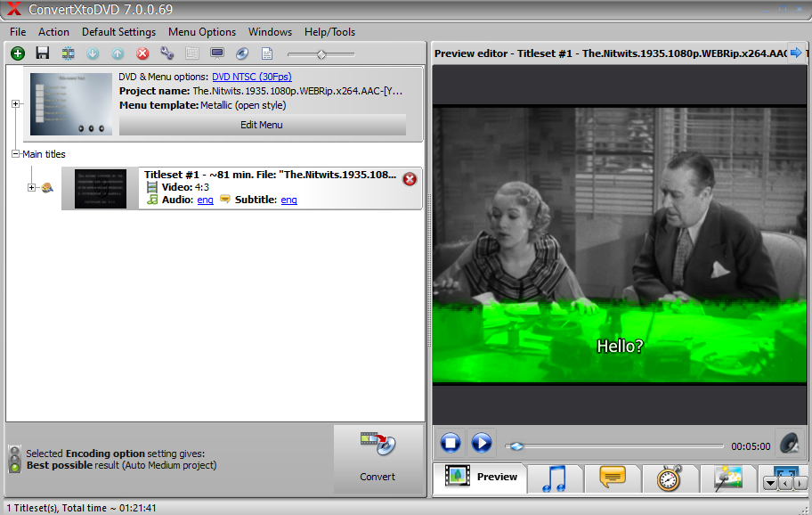Open the log with the document icon

tap(267, 53)
